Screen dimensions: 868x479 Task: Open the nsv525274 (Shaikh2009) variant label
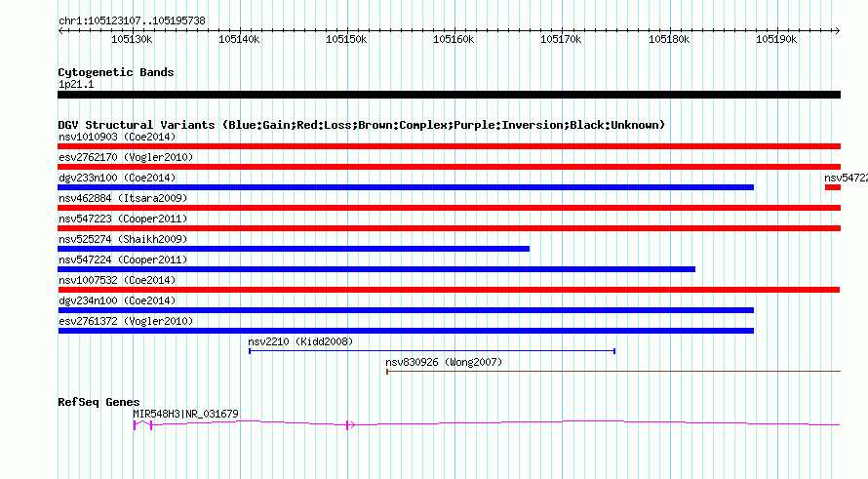123,239
